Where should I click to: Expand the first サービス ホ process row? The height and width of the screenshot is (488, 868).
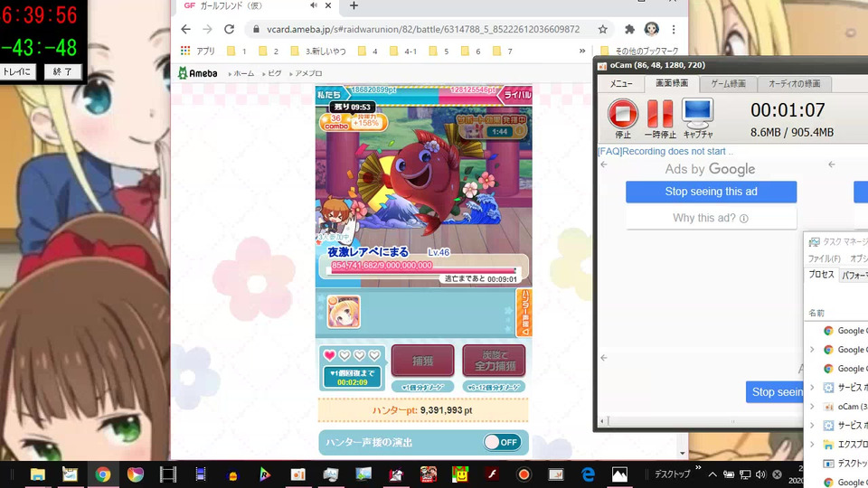(812, 388)
